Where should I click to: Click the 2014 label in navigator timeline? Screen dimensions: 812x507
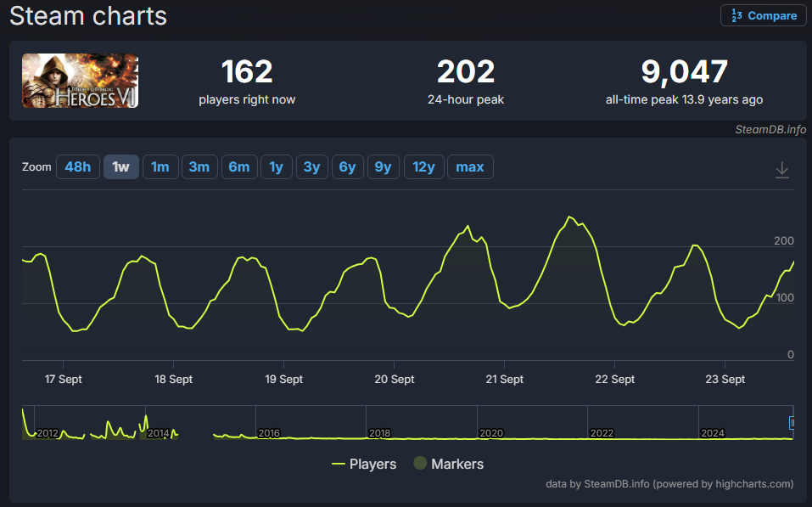158,433
